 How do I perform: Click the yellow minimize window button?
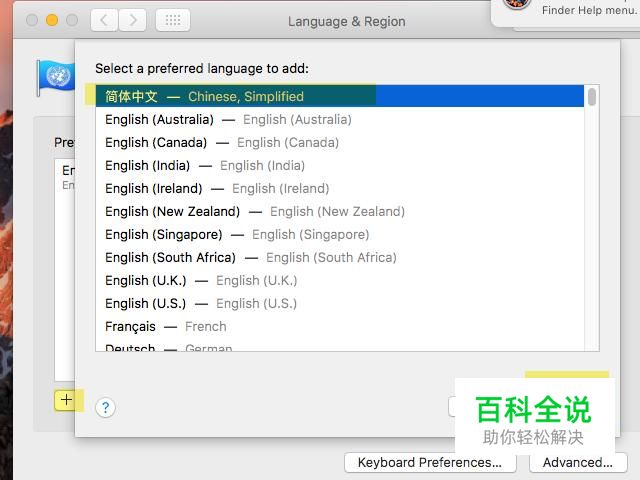[52, 20]
